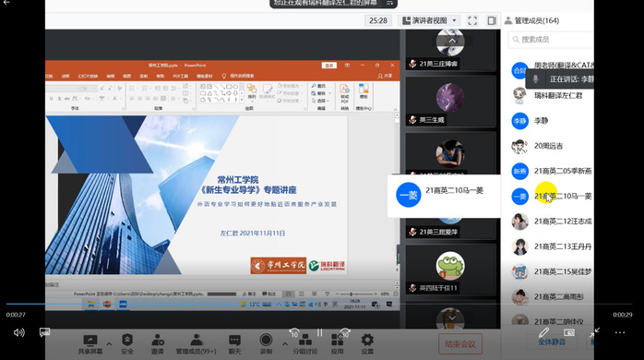Click the 录制 record icon
The image size is (644, 360).
pos(266,340)
